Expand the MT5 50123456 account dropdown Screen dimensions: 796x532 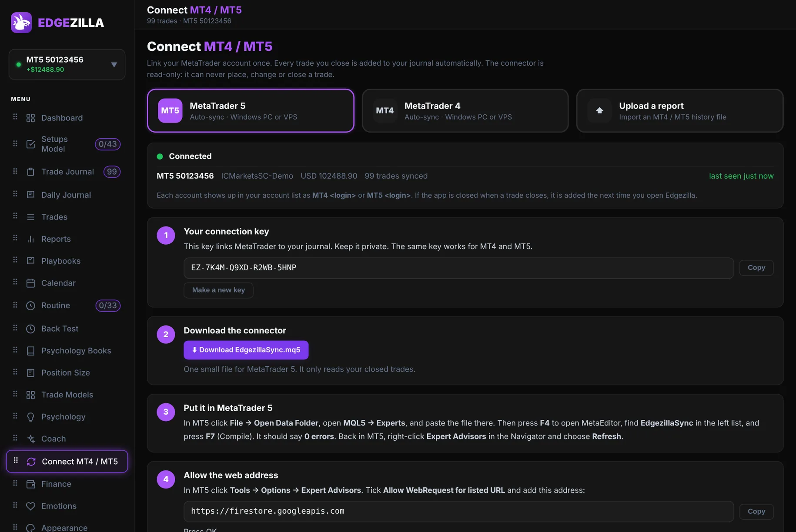114,65
